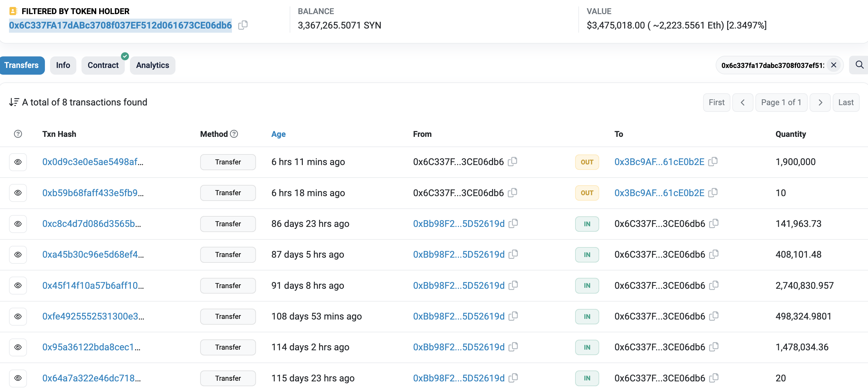
Task: Clear the address filter with X
Action: click(833, 65)
